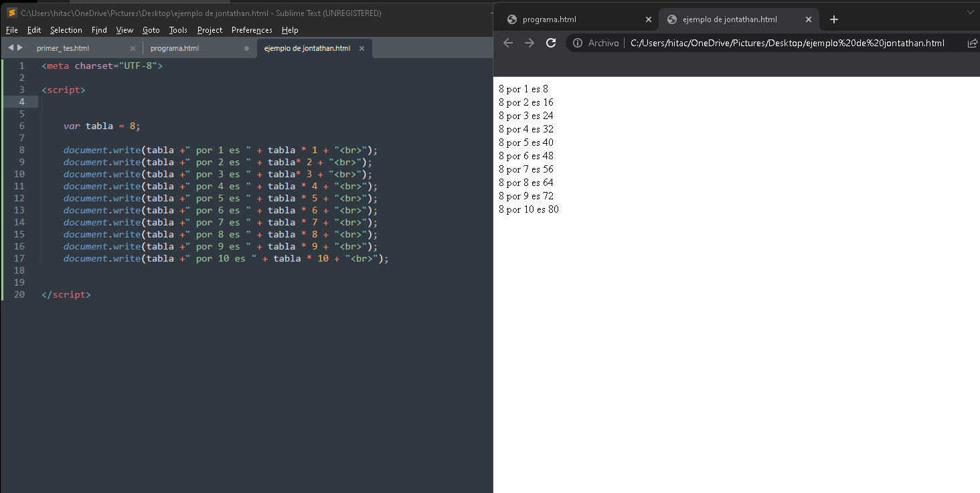Click the Chrome address bar URL

click(788, 43)
